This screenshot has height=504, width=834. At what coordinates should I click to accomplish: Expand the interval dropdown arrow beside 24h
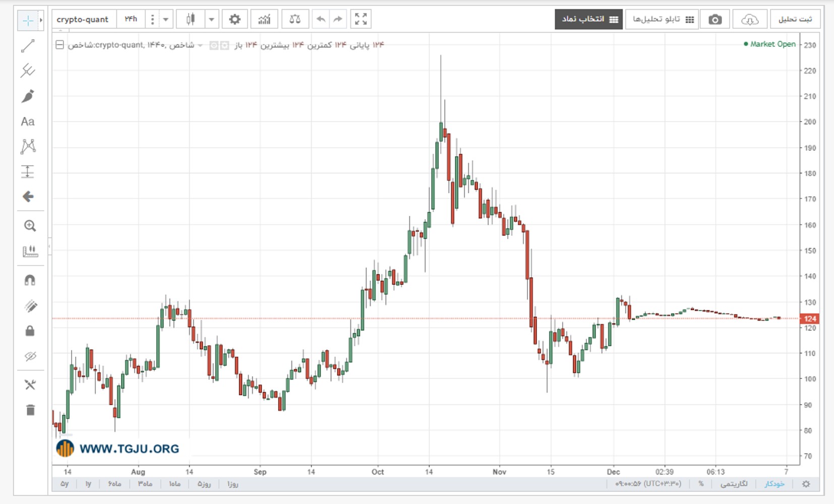pos(165,19)
